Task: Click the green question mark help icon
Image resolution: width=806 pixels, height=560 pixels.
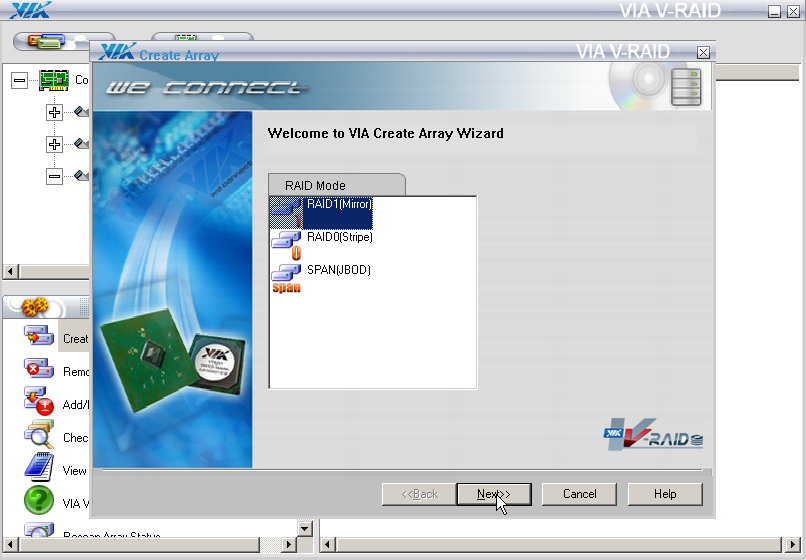Action: click(39, 500)
